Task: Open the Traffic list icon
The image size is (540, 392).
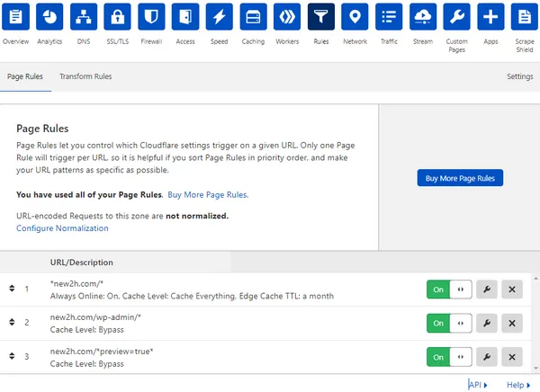Action: [x=389, y=16]
